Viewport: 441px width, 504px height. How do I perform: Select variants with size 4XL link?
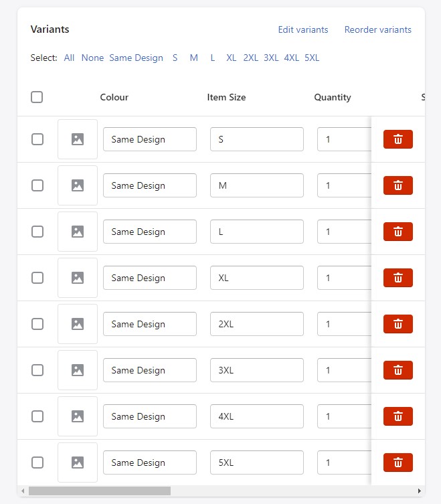[x=292, y=58]
